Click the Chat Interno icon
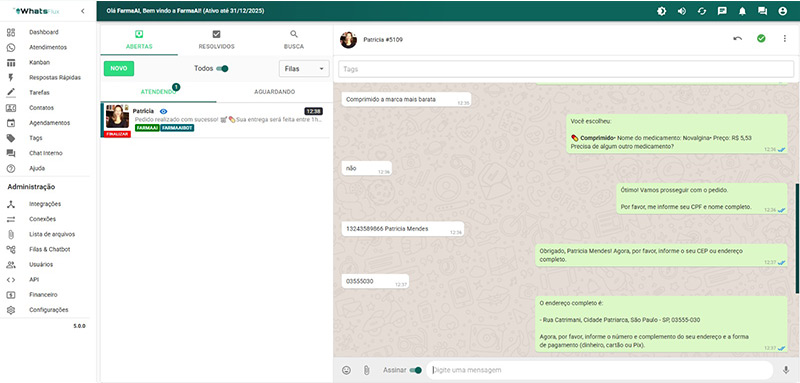The width and height of the screenshot is (800, 383). (11, 153)
